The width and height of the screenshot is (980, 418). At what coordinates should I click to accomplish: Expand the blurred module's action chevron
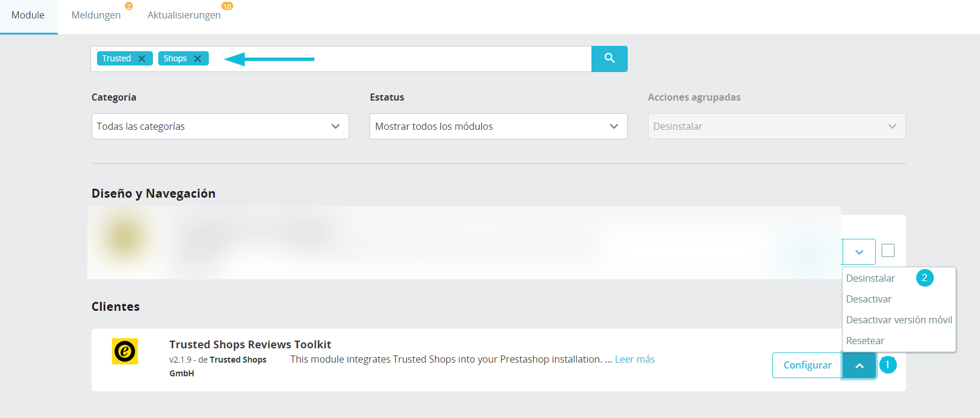tap(859, 252)
